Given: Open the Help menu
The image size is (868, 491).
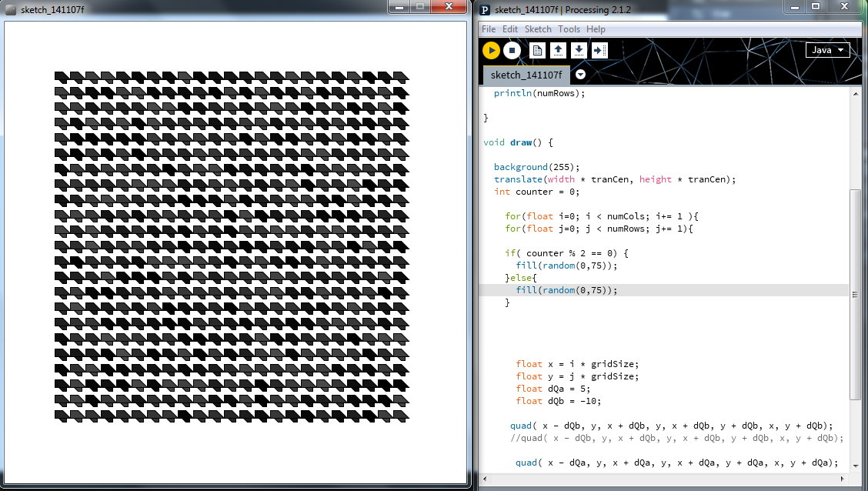Looking at the screenshot, I should click(x=596, y=29).
